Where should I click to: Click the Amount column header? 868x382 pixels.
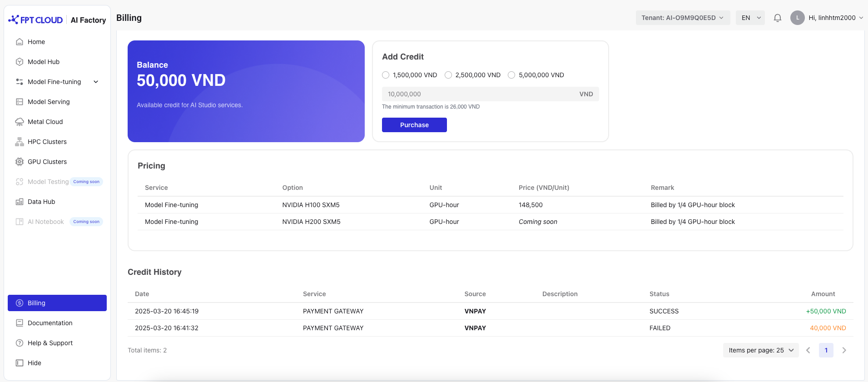pos(823,294)
